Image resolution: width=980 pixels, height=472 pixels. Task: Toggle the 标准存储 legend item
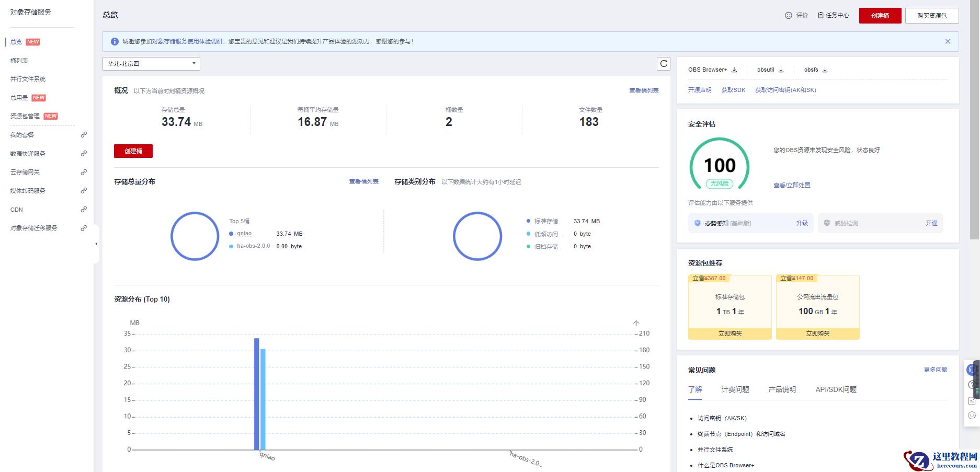click(x=545, y=221)
